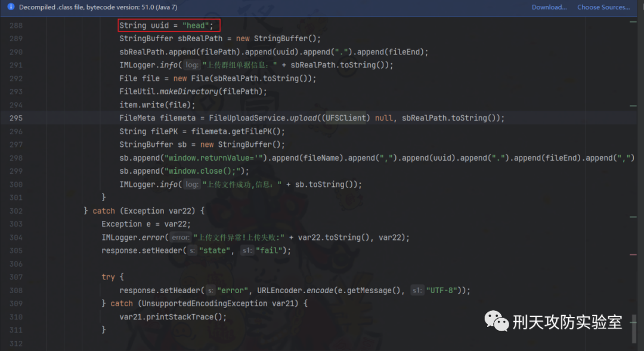
Task: Click line number 312 in the gutter
Action: (x=16, y=343)
